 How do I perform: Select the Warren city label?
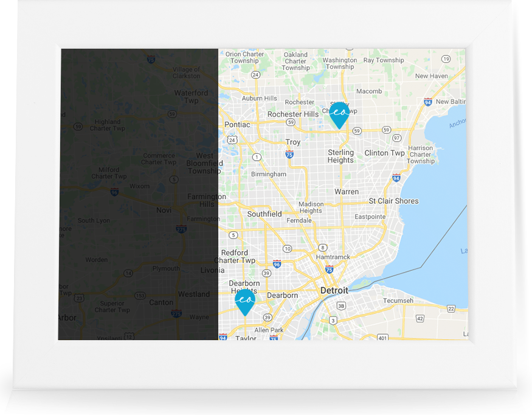[347, 192]
